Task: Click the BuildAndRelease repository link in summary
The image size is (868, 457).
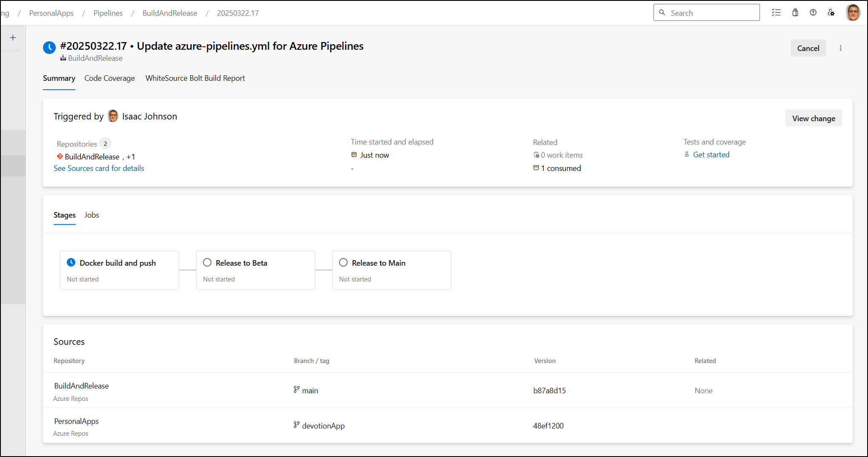Action: click(92, 157)
